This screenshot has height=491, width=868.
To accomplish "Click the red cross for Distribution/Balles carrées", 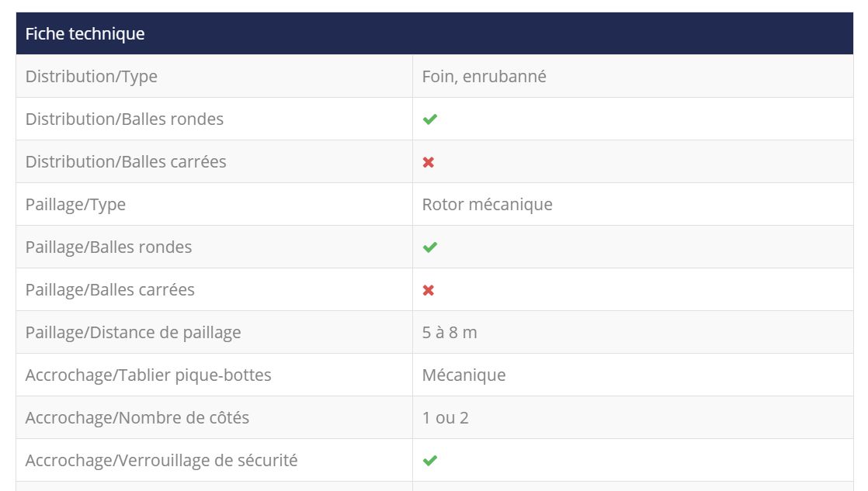I will [429, 162].
